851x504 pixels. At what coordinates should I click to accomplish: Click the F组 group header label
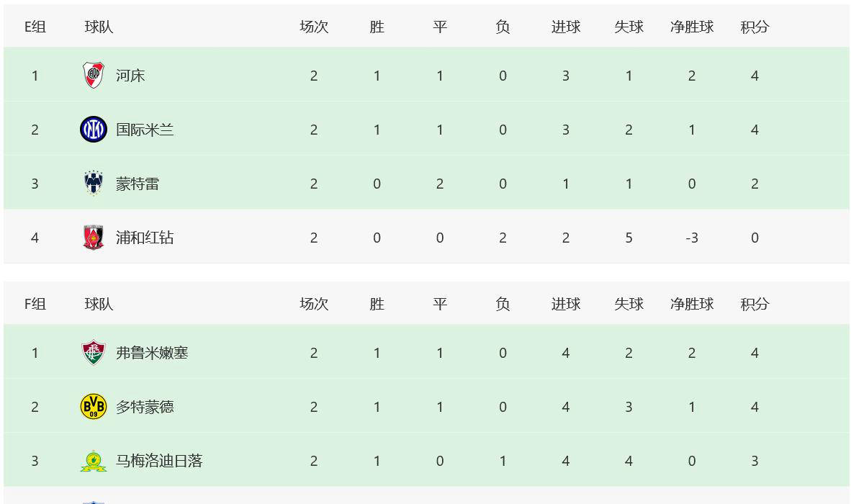(35, 304)
